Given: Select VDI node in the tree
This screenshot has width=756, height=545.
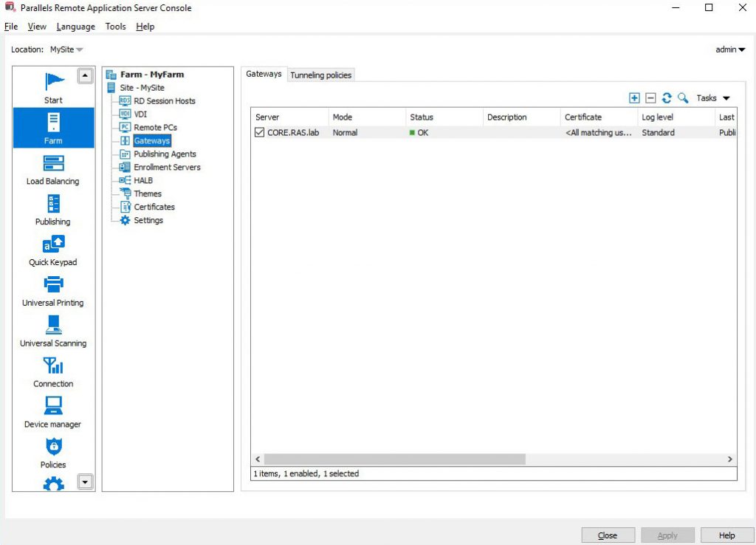Looking at the screenshot, I should [140, 114].
